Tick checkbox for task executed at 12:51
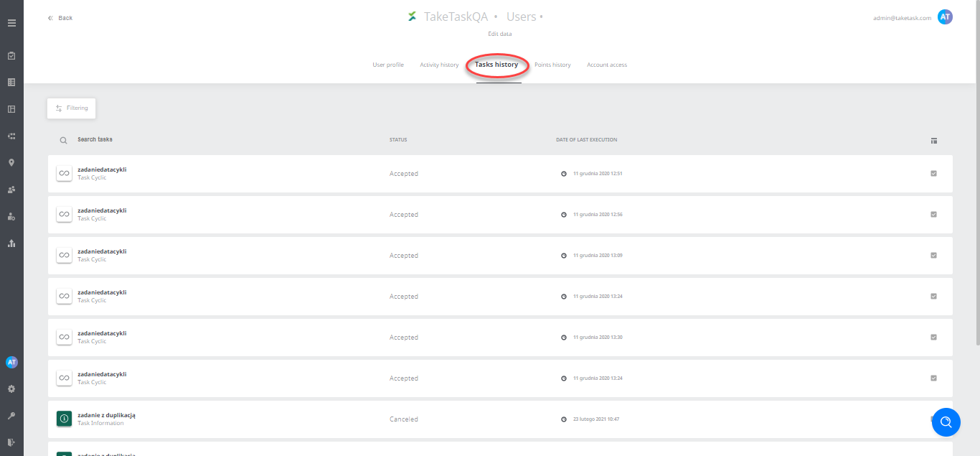The image size is (980, 456). [933, 173]
